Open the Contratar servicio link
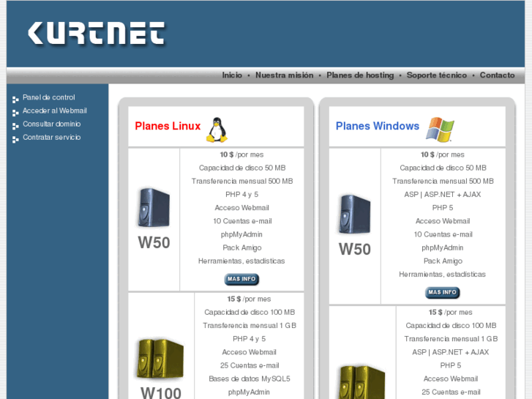 pyautogui.click(x=51, y=137)
